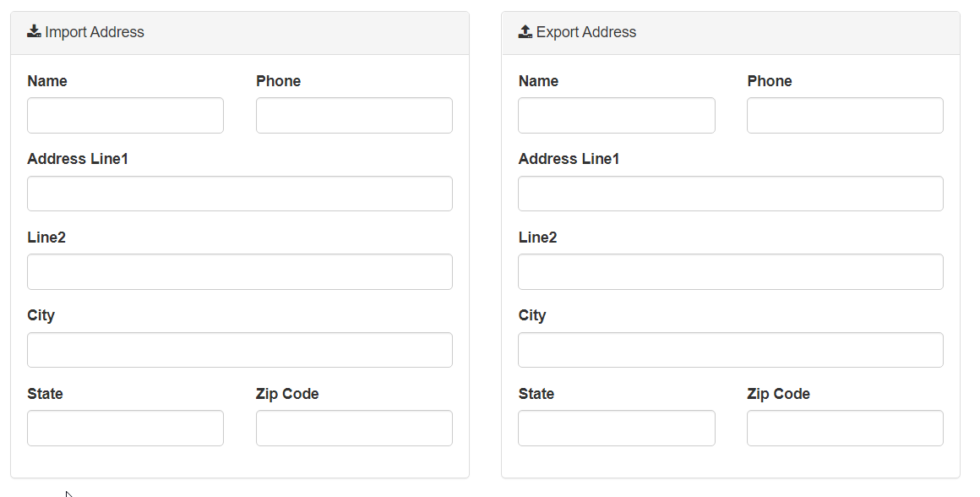Select the Export Zip Code field
Image resolution: width=980 pixels, height=497 pixels.
click(845, 429)
